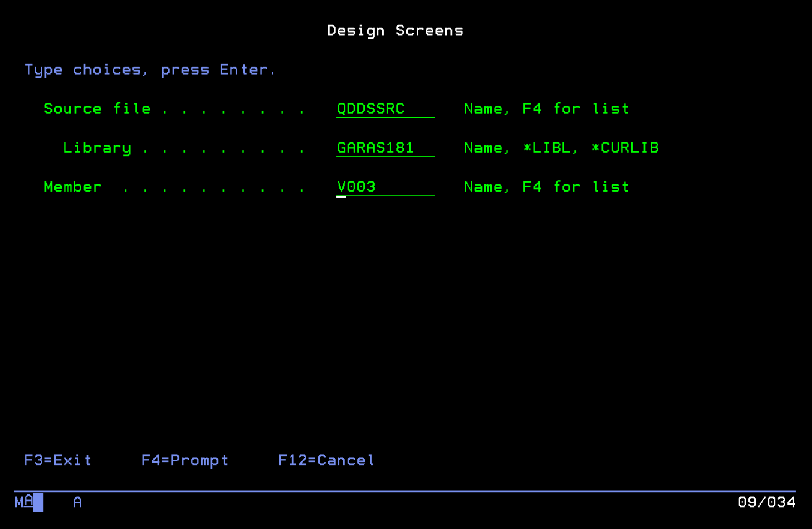
Task: Select the Library field with GARAS181
Action: coord(385,148)
